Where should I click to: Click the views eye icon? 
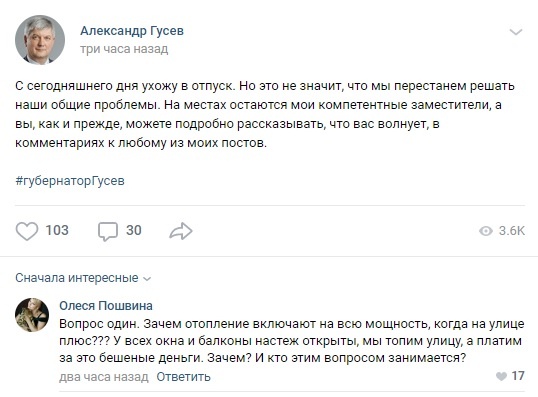tap(486, 231)
